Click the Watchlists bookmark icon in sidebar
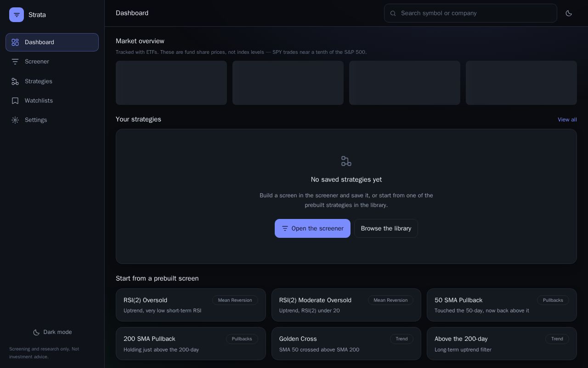The height and width of the screenshot is (368, 588). pos(15,101)
